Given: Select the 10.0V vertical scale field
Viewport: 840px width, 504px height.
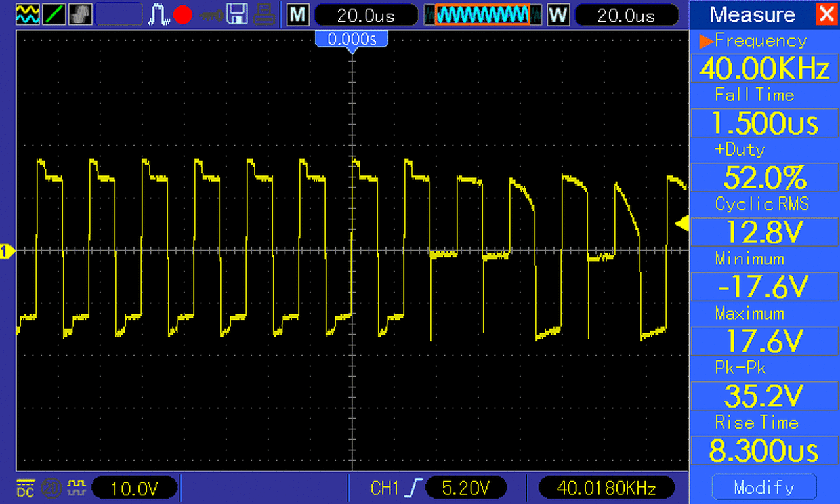Looking at the screenshot, I should [135, 488].
